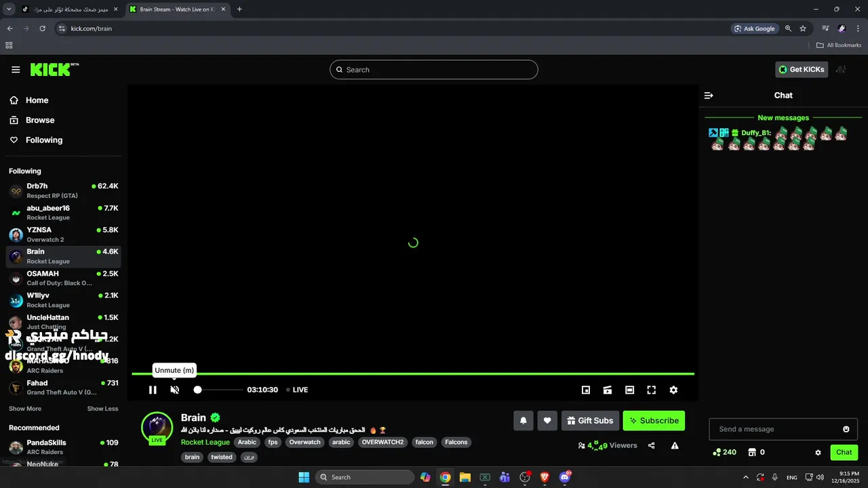This screenshot has width=868, height=488.
Task: Subscribe to Brain channel
Action: pos(654,420)
